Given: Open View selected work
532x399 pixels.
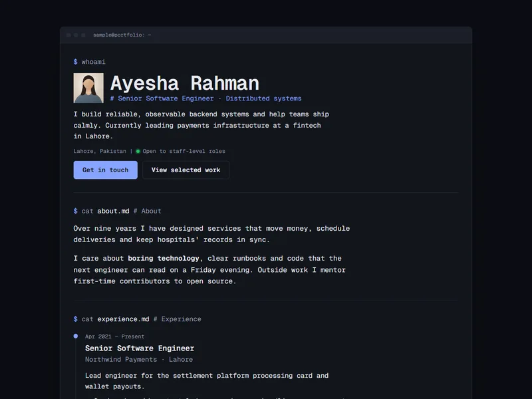Looking at the screenshot, I should point(186,170).
